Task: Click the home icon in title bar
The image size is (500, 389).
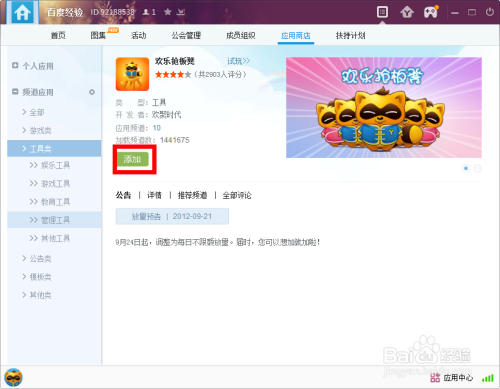Action: (22, 12)
